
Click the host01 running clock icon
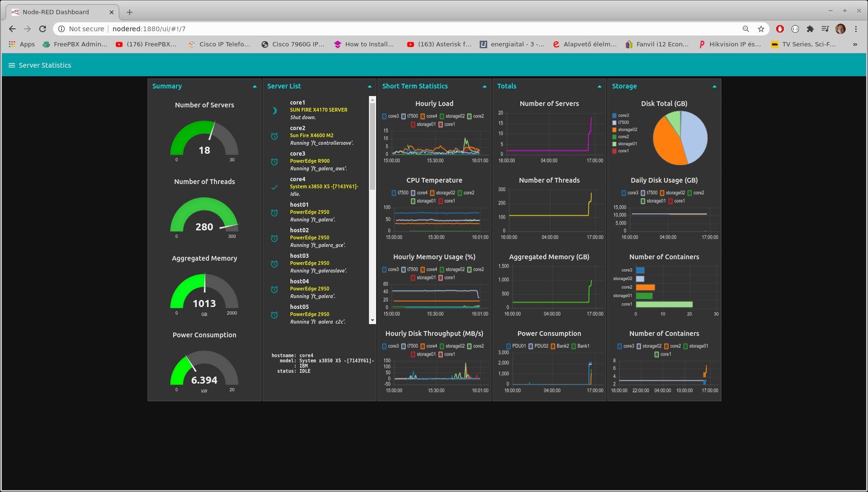coord(274,213)
